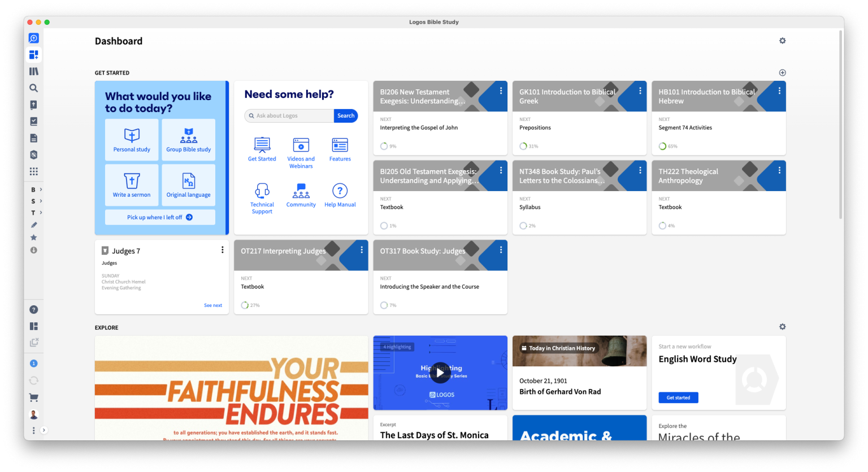The height and width of the screenshot is (472, 868).
Task: Open the notifications badge showing 1
Action: click(33, 363)
